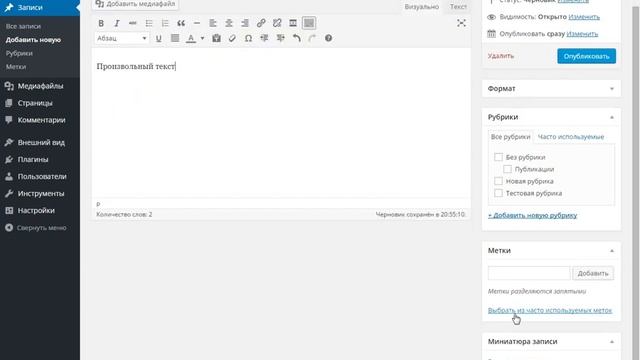640x360 pixels.
Task: Open Все записи in sidebar
Action: coord(23,26)
